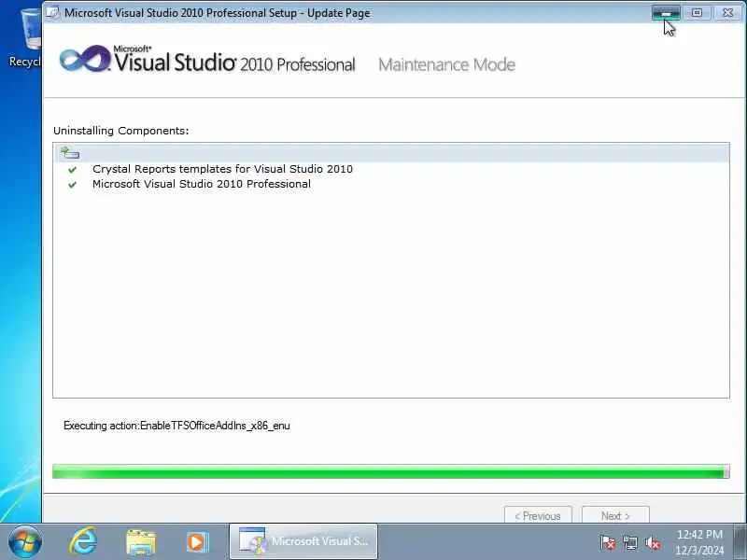Click the checkmark beside Crystal Reports templates
The image size is (747, 560).
(73, 170)
